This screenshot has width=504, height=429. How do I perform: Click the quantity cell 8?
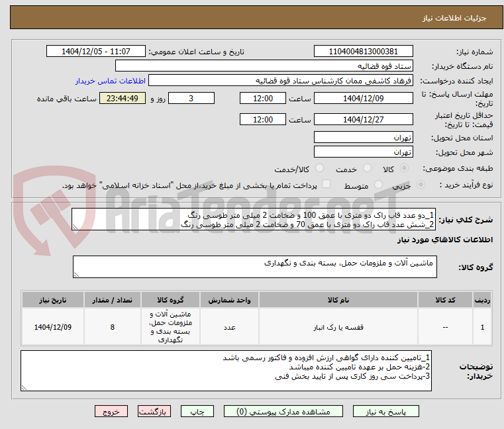click(112, 327)
